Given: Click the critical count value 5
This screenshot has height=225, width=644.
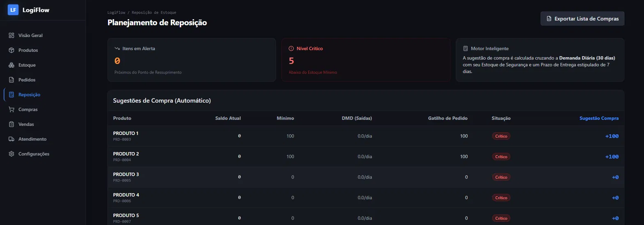Looking at the screenshot, I should pyautogui.click(x=292, y=61).
